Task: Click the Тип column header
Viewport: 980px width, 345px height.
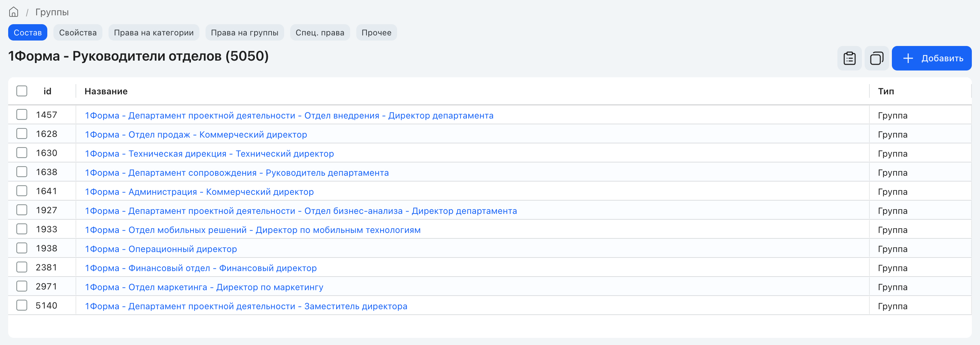Action: (x=886, y=91)
